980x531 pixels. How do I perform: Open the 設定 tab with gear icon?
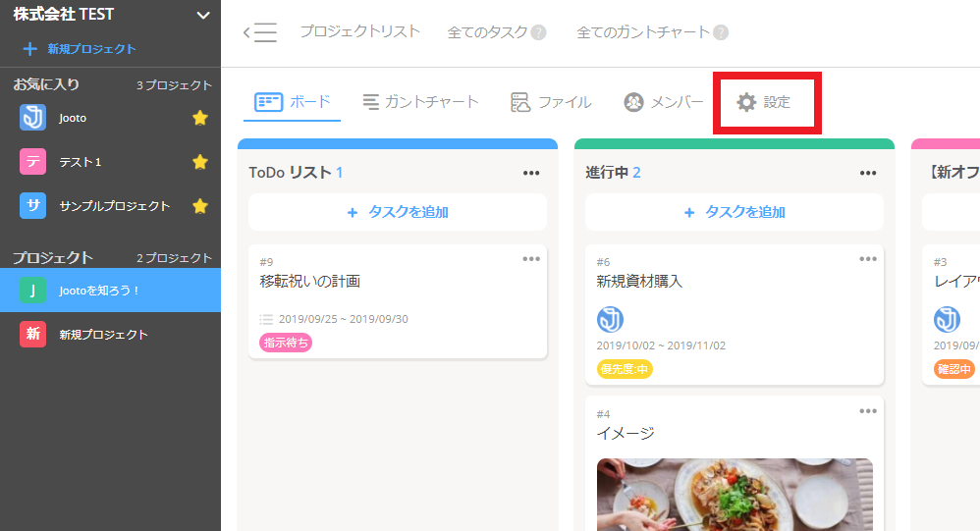(x=764, y=102)
